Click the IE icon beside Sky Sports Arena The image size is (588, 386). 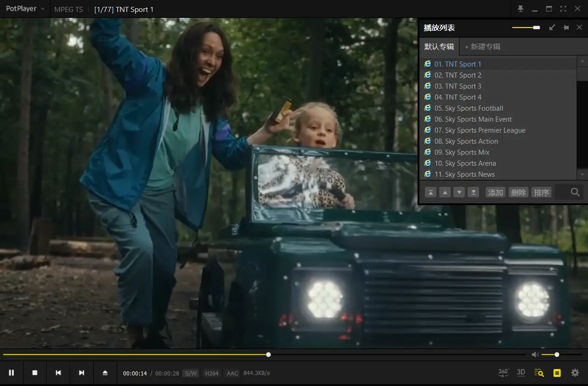pos(428,163)
